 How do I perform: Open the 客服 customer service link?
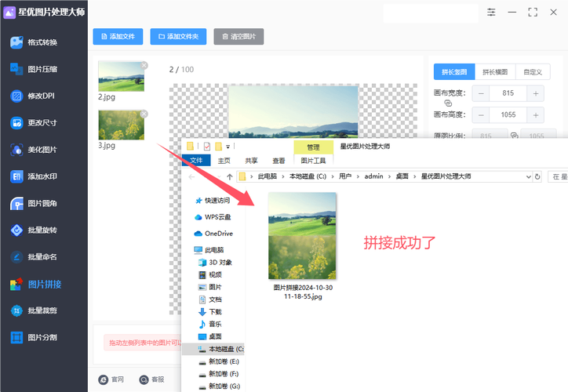click(151, 379)
